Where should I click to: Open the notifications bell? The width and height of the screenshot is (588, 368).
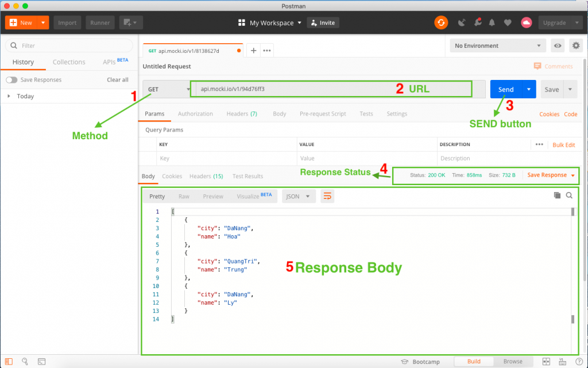coord(492,22)
